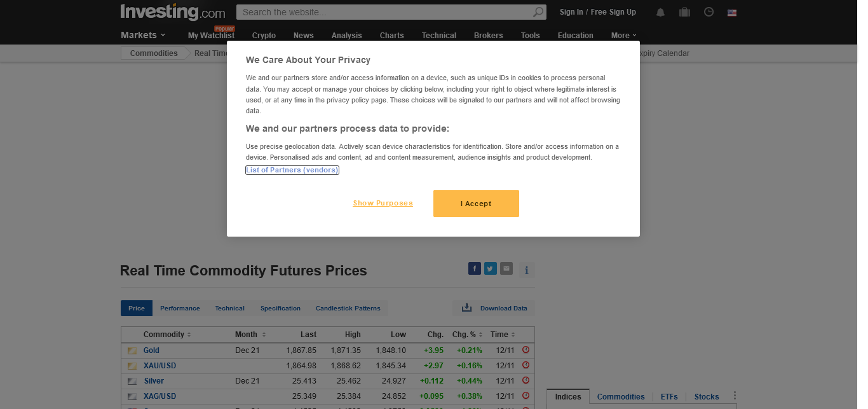Click the Download Data button
The width and height of the screenshot is (868, 409).
pyautogui.click(x=494, y=308)
